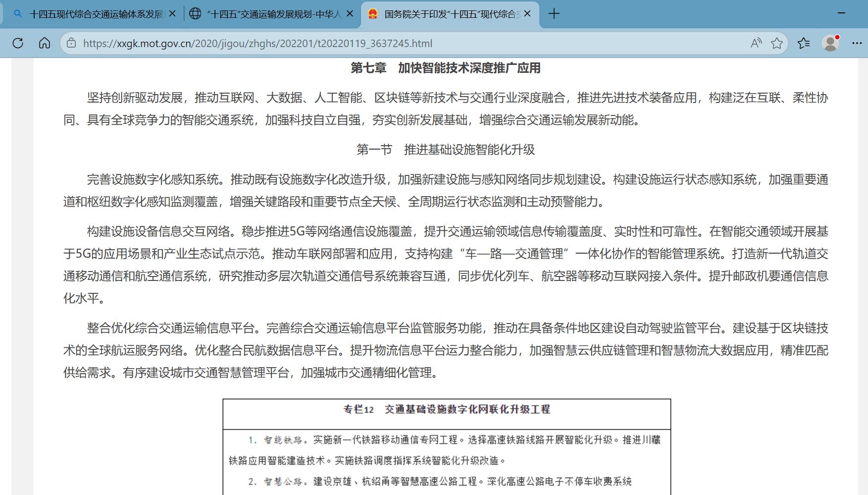Switch to the "十四五"交通运输发展规划 tab
The width and height of the screenshot is (868, 495).
pyautogui.click(x=272, y=14)
